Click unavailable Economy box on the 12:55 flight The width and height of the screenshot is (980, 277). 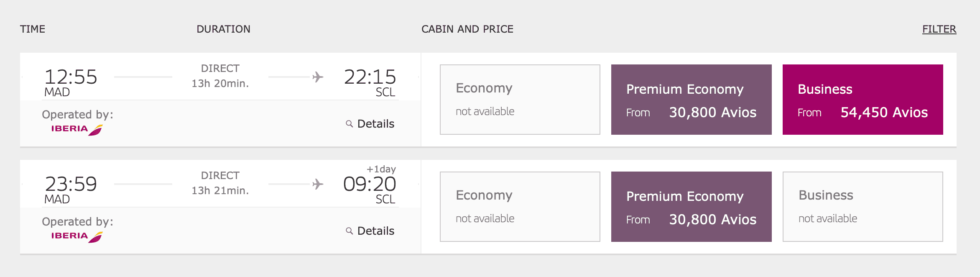(520, 100)
